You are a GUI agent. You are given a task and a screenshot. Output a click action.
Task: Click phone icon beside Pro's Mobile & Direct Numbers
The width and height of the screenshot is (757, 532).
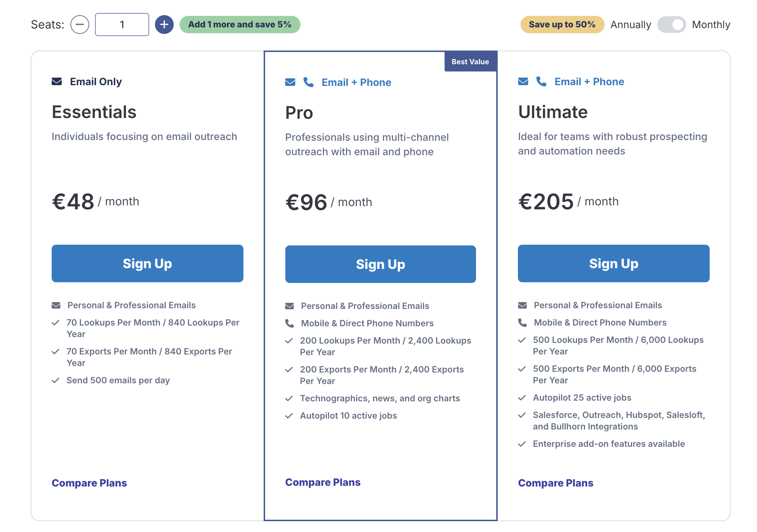click(x=289, y=323)
